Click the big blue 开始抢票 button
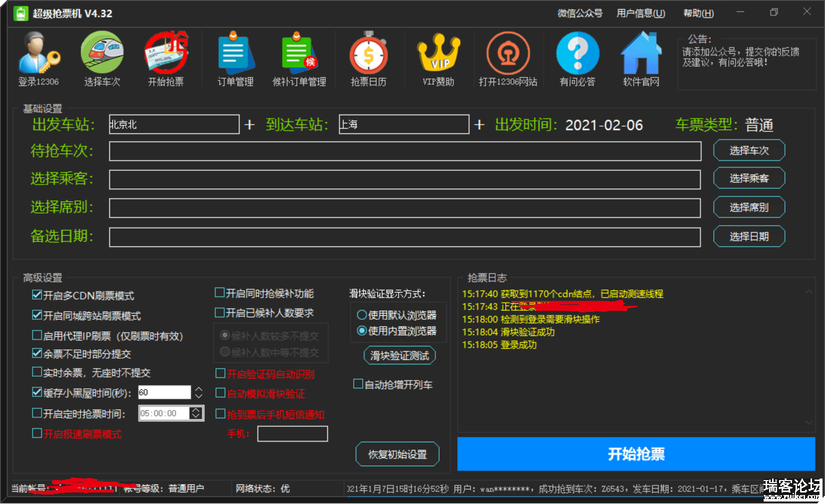825x504 pixels. (x=636, y=454)
